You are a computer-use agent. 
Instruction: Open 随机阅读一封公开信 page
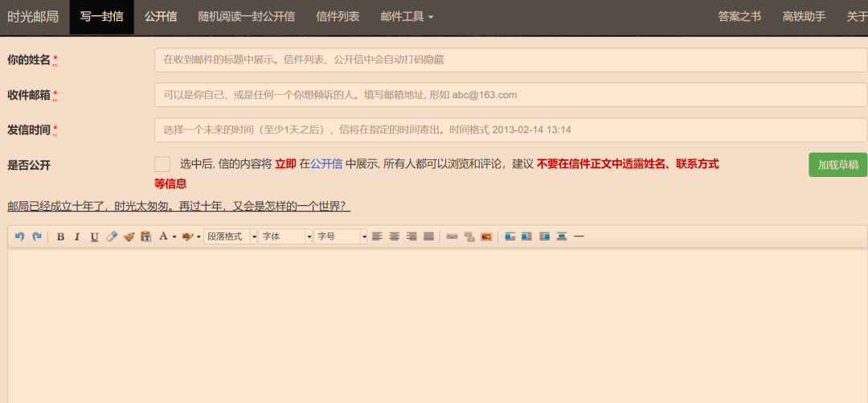(247, 17)
